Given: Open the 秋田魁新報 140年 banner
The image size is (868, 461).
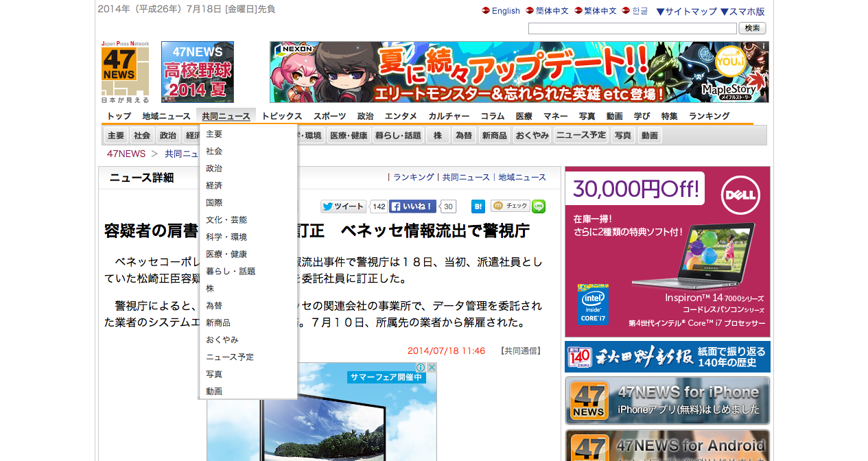Looking at the screenshot, I should click(x=668, y=357).
